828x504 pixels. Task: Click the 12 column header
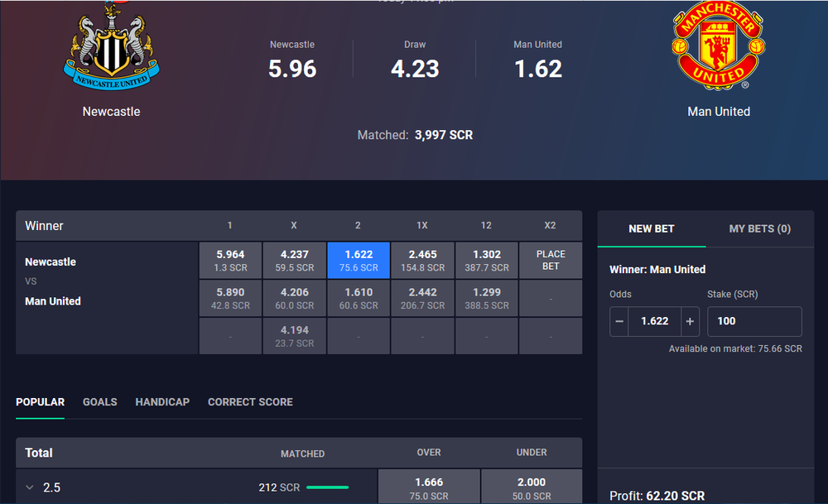(x=486, y=225)
